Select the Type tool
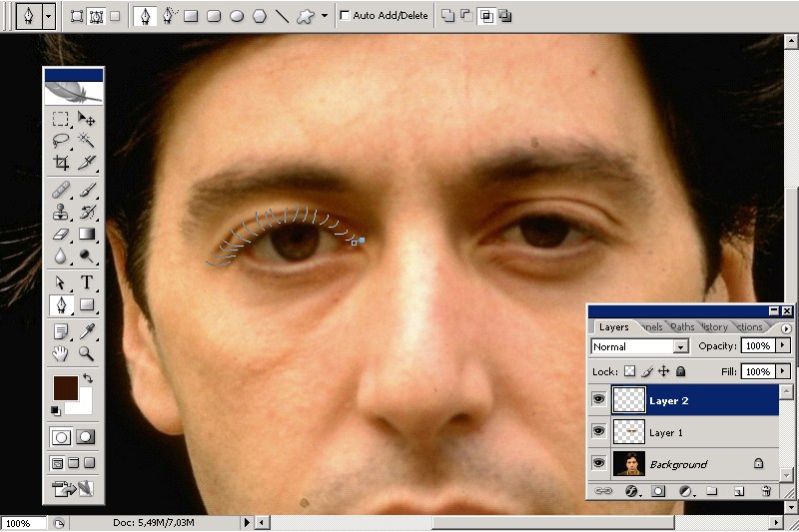The image size is (799, 532). [x=87, y=282]
